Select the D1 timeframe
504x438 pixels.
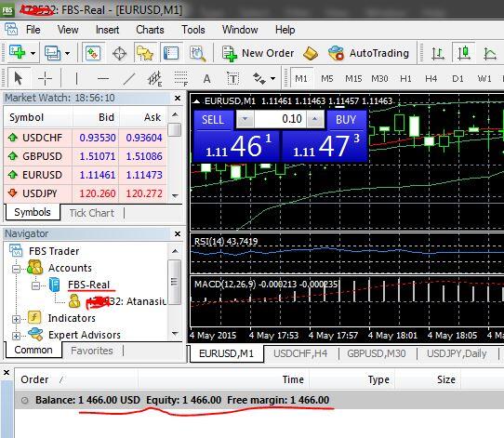pos(458,79)
